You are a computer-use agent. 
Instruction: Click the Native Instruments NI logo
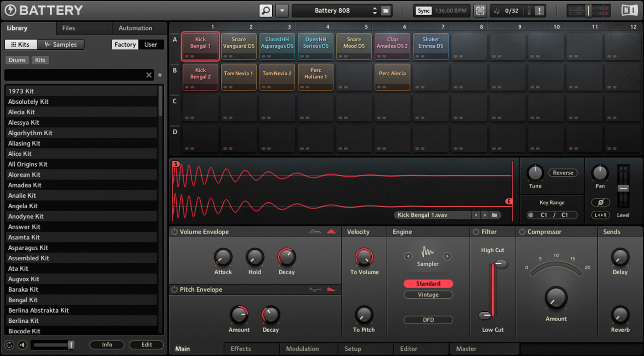629,10
